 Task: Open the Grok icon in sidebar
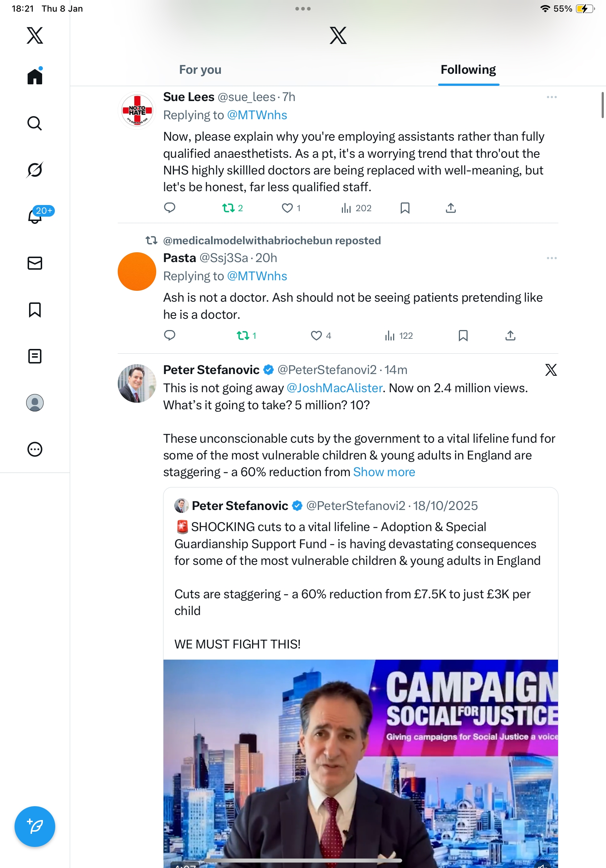pos(35,170)
